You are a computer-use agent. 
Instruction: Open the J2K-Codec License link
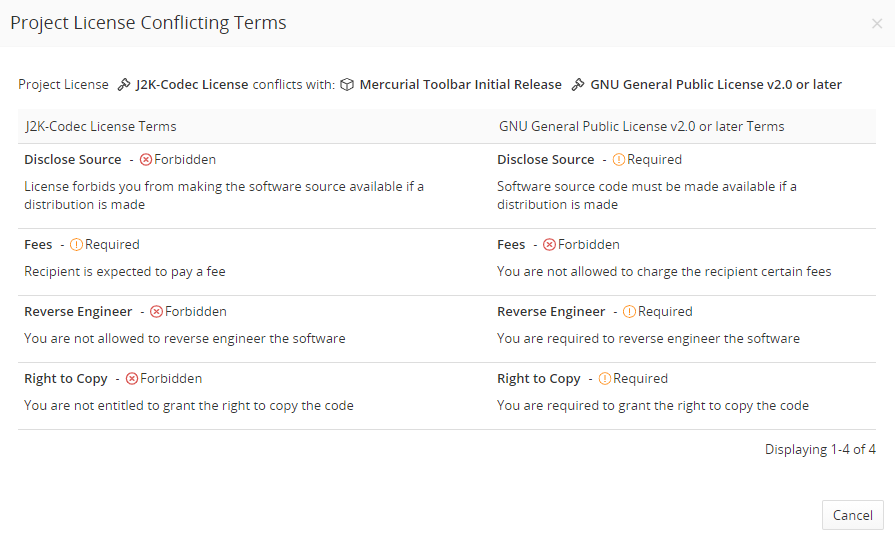coord(192,85)
